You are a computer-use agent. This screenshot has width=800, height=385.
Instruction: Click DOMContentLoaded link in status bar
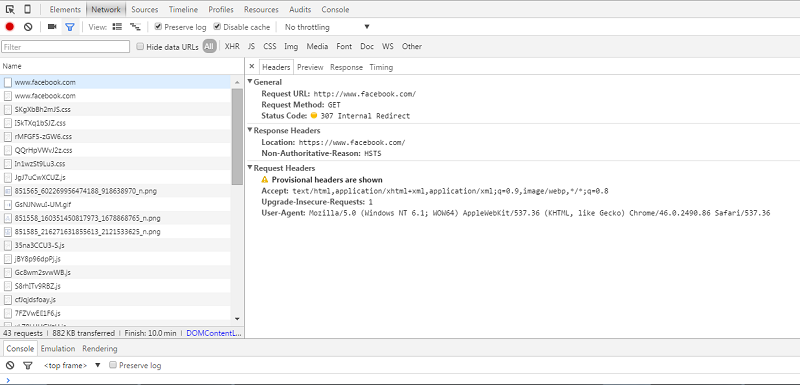point(213,333)
